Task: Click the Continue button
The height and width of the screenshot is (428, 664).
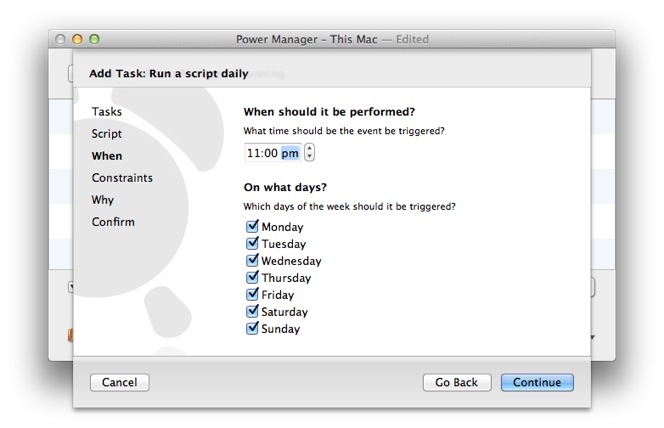Action: pyautogui.click(x=537, y=382)
